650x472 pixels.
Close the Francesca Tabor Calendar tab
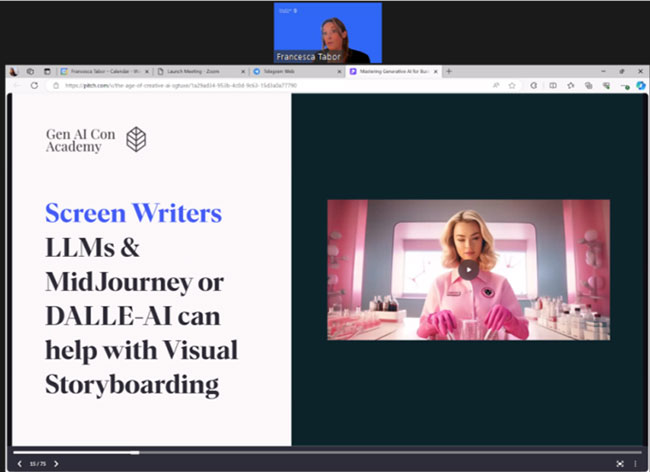[146, 72]
